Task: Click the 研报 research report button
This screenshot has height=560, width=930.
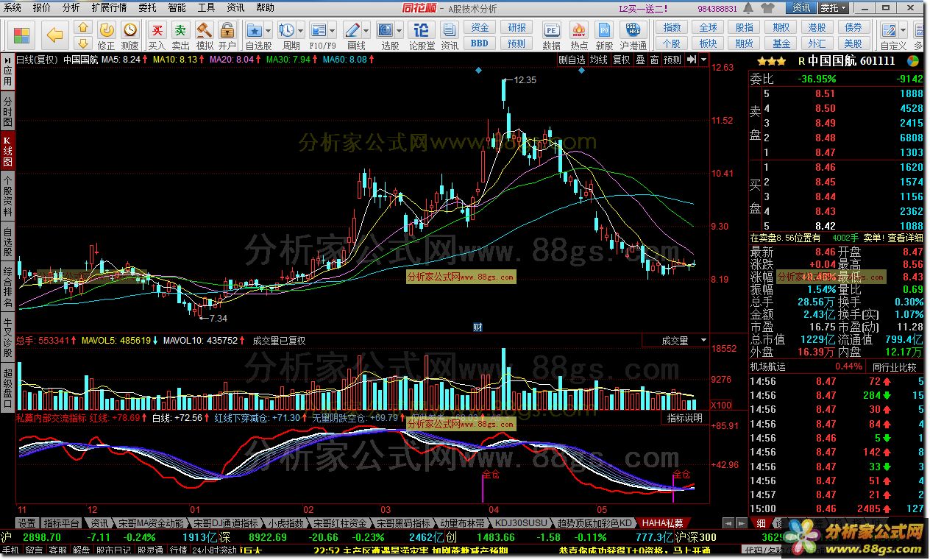Action: [x=517, y=28]
